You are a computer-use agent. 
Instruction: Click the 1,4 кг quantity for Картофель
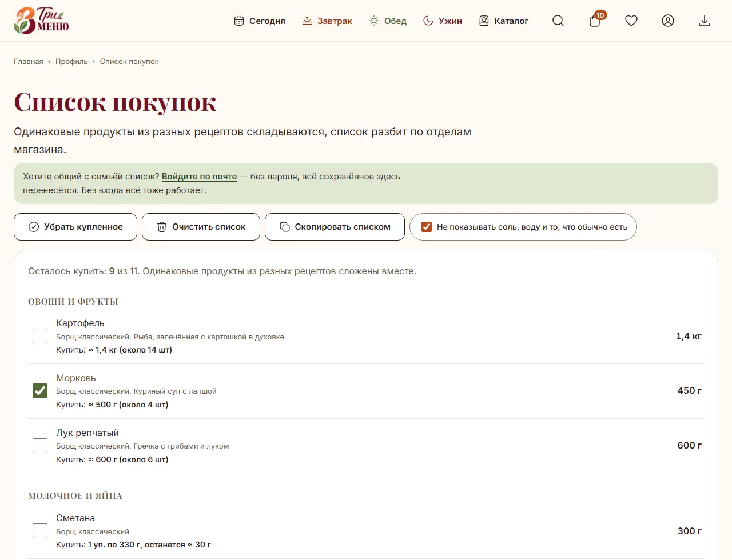(689, 337)
